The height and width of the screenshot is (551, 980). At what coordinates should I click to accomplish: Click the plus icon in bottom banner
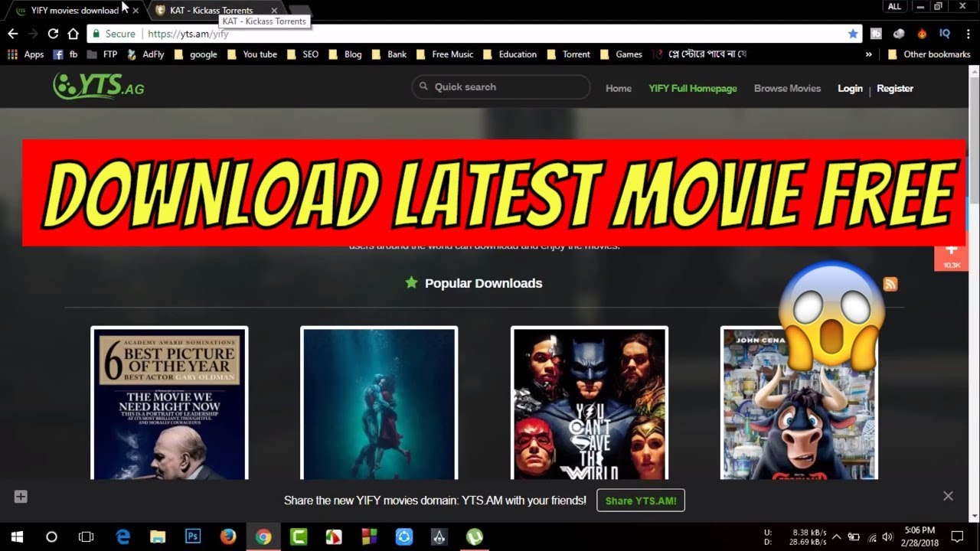pos(21,497)
